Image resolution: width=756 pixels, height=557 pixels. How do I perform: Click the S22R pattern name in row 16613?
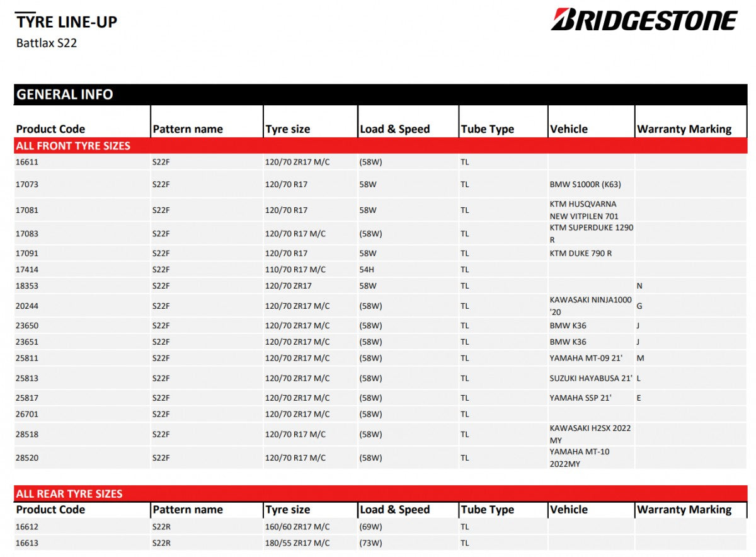161,543
